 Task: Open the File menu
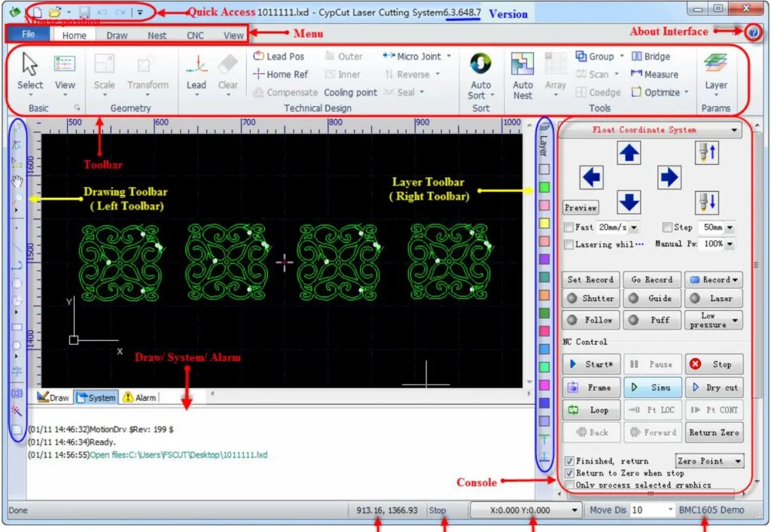[27, 34]
